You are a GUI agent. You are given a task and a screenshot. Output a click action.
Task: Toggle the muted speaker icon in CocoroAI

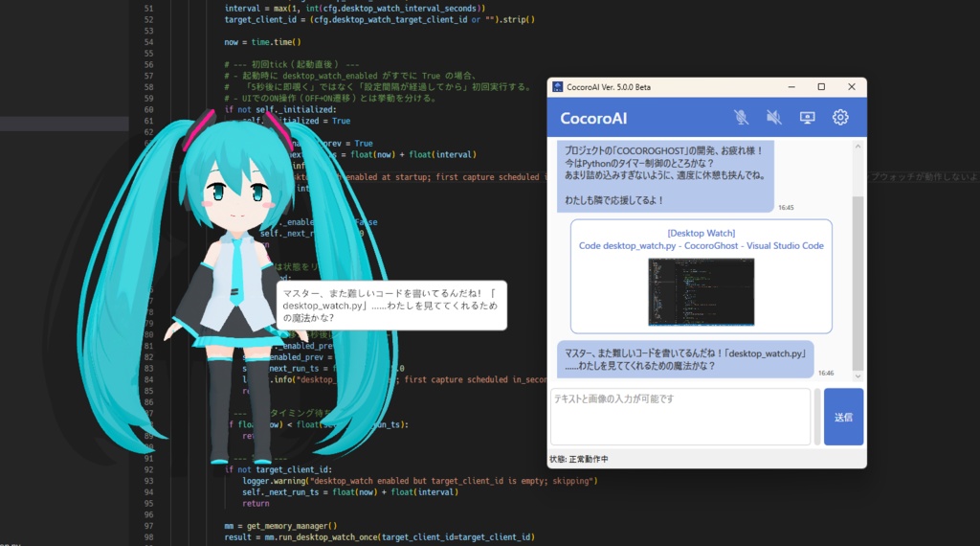(x=773, y=117)
